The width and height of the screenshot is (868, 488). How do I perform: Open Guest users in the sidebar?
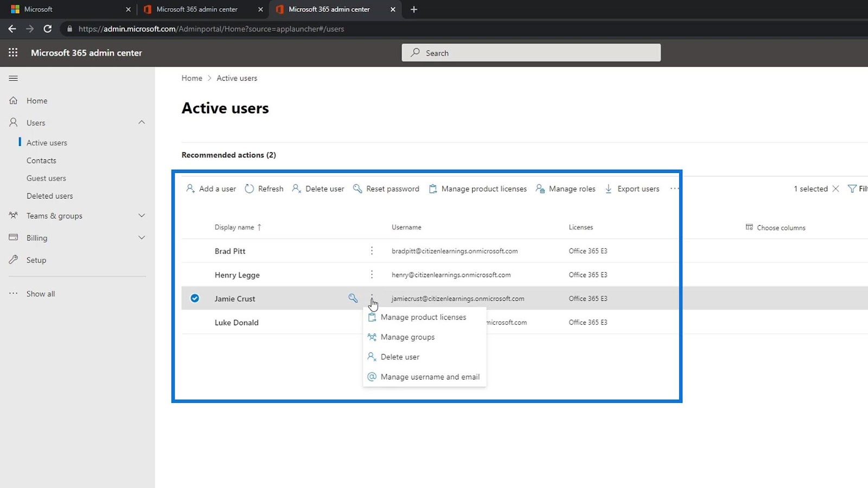tap(46, 178)
